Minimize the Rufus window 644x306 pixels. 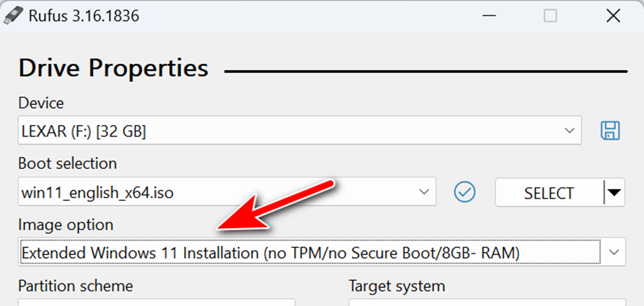pos(489,16)
